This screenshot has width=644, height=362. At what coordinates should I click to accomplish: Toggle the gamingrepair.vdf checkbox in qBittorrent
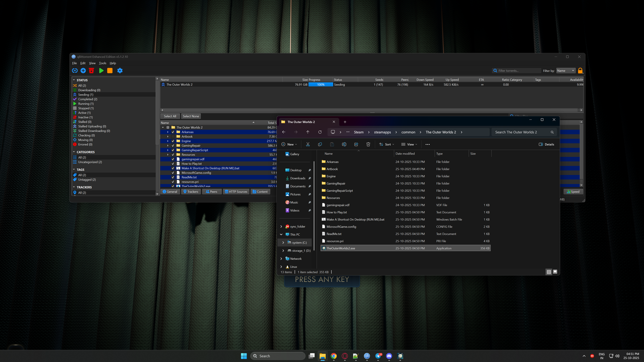(173, 159)
